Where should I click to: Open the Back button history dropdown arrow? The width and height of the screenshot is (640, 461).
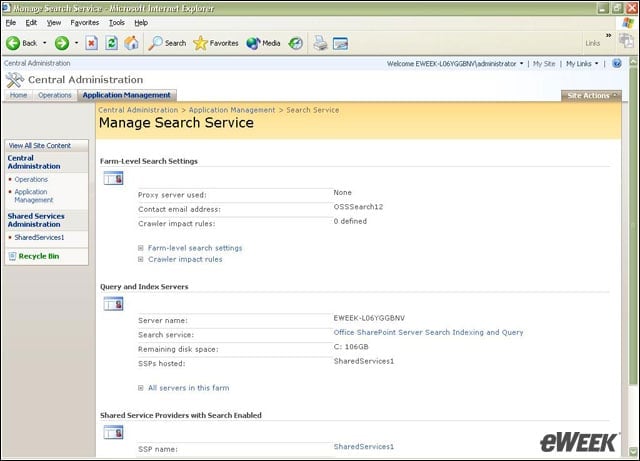44,43
